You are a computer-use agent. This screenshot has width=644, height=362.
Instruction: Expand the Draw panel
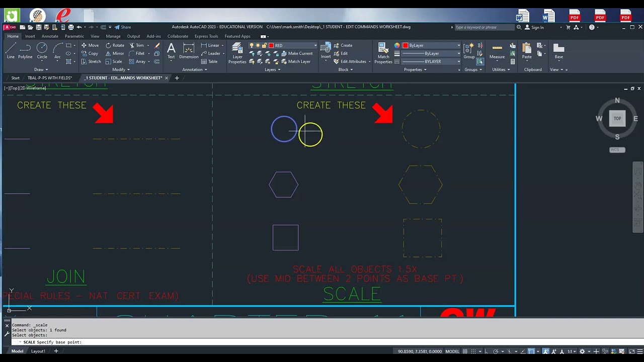click(41, 69)
